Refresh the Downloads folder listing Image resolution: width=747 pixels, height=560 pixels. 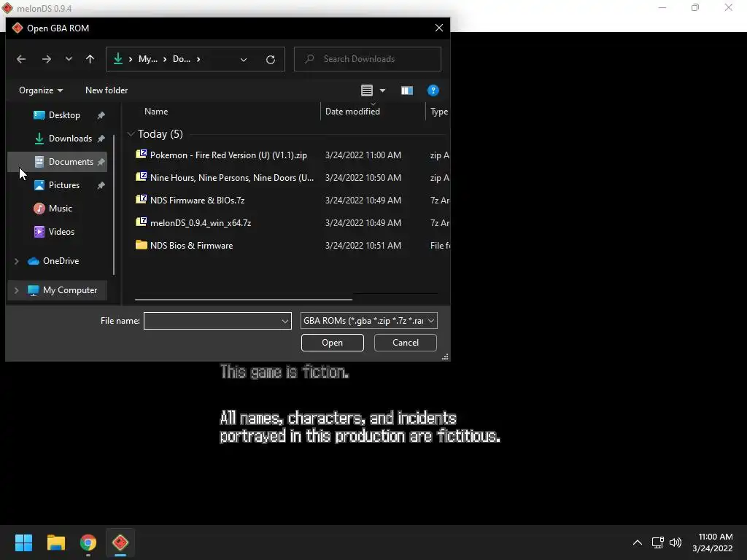click(270, 60)
